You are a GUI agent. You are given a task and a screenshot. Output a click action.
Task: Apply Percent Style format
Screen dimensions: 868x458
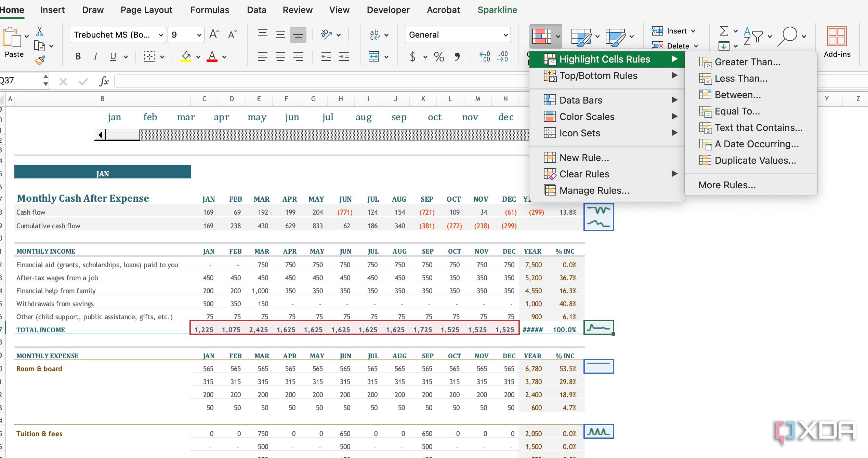(x=439, y=56)
